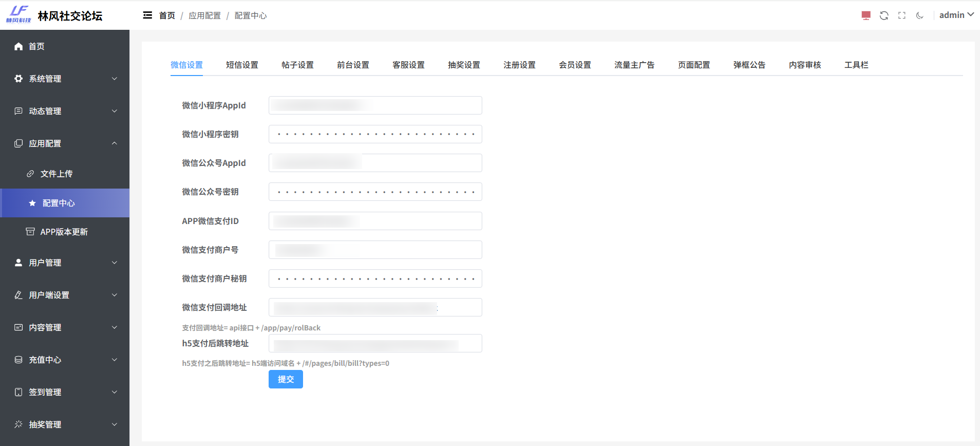Switch to dark mode moon icon
980x446 pixels.
(920, 15)
